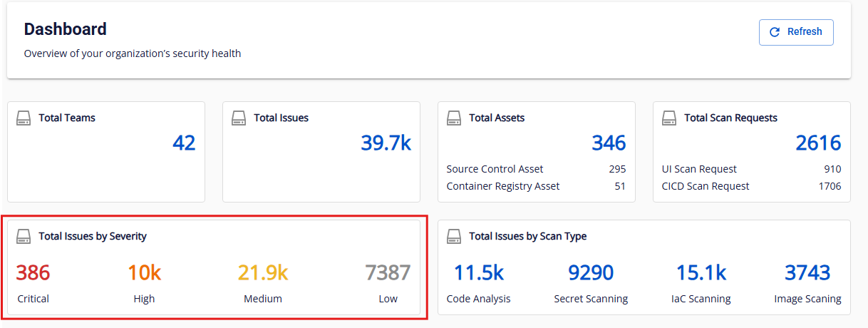Click the Total Assets card icon
868x328 pixels.
pos(454,118)
